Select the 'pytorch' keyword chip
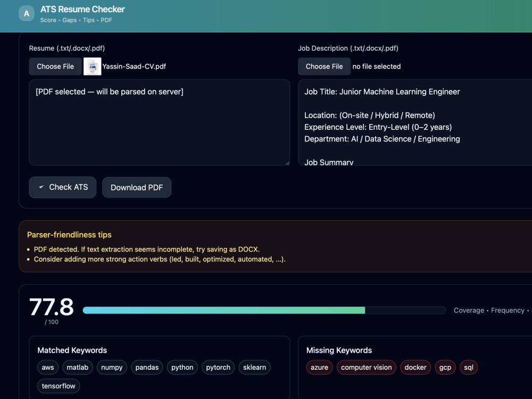Image resolution: width=532 pixels, height=399 pixels. point(218,368)
